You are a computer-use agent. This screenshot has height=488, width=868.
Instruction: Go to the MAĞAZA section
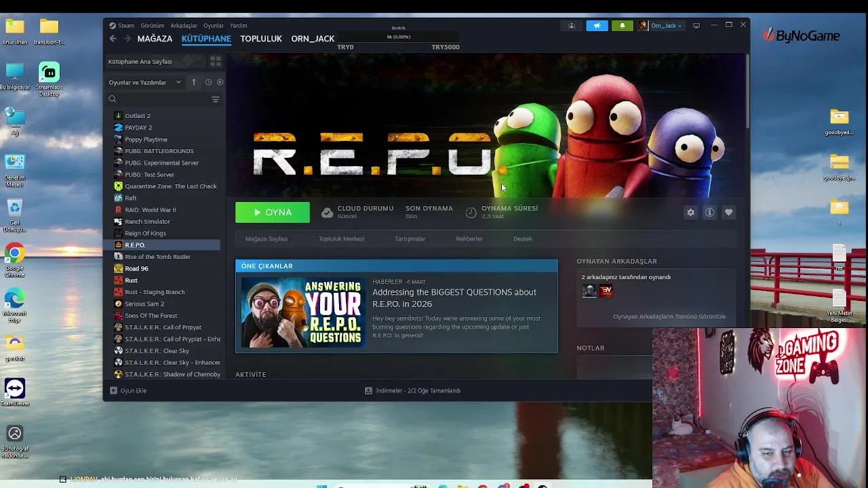pos(155,39)
